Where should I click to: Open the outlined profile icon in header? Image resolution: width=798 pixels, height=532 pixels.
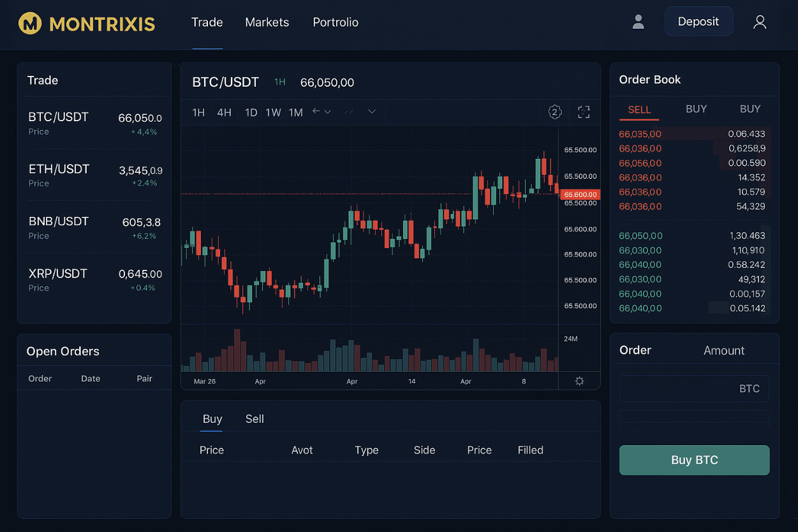coord(759,22)
